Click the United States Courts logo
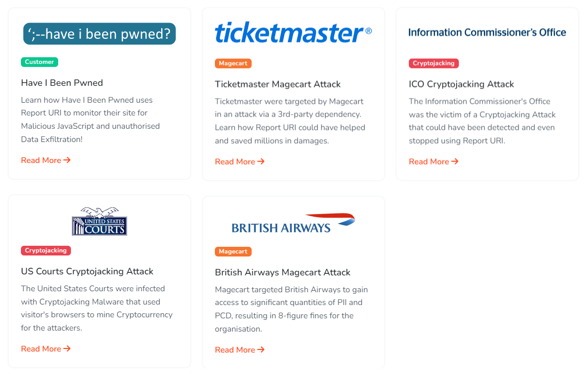The width and height of the screenshot is (588, 374). click(x=100, y=221)
